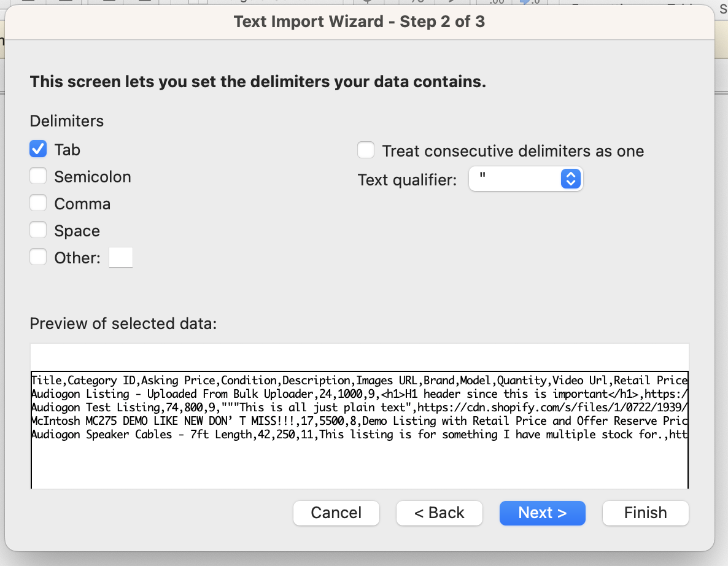728x566 pixels.
Task: Enable the Other delimiter checkbox
Action: [x=38, y=257]
